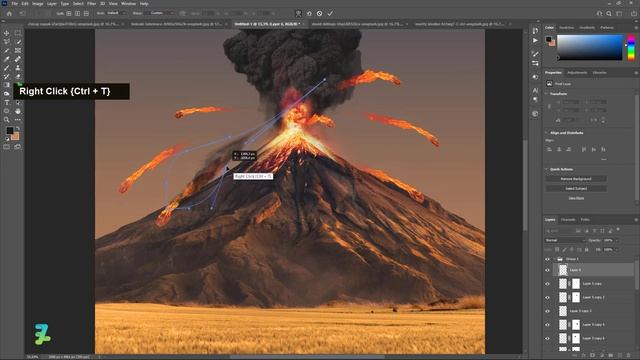Open the Search magnifier icon at top right
640x360 pixels.
609,13
